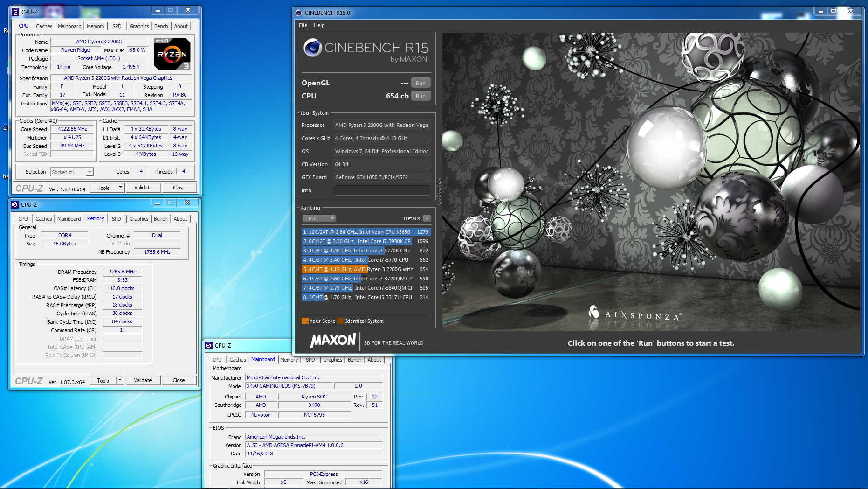Open the Help menu in Cinebench
The height and width of the screenshot is (489, 868).
[x=319, y=25]
